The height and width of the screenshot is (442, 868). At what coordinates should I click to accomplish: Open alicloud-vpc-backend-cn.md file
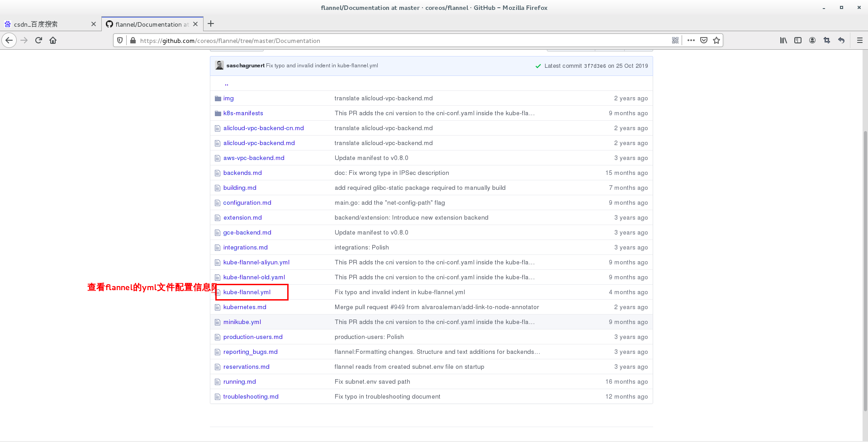tap(263, 128)
